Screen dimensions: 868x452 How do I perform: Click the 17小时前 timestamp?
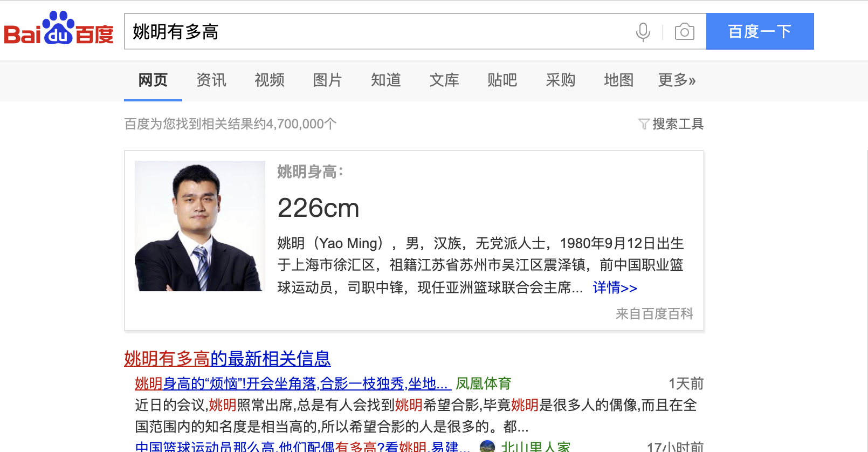[x=675, y=447]
